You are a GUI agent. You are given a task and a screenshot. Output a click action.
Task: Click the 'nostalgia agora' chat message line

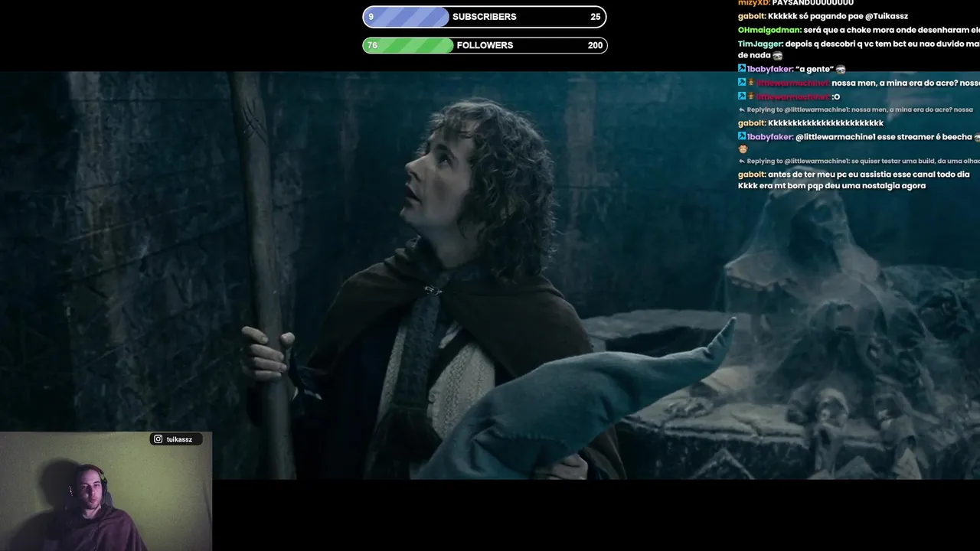[831, 186]
